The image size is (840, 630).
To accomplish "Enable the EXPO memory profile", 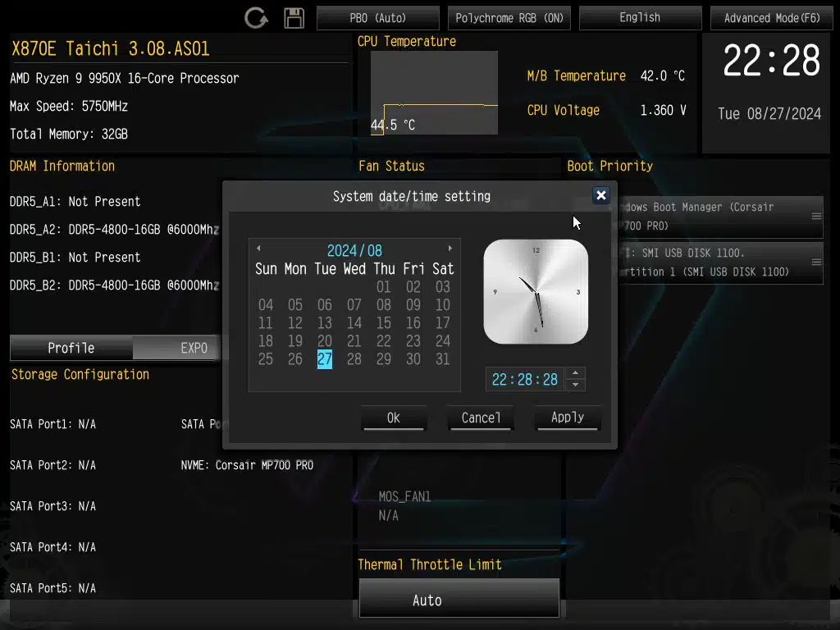I will tap(194, 348).
